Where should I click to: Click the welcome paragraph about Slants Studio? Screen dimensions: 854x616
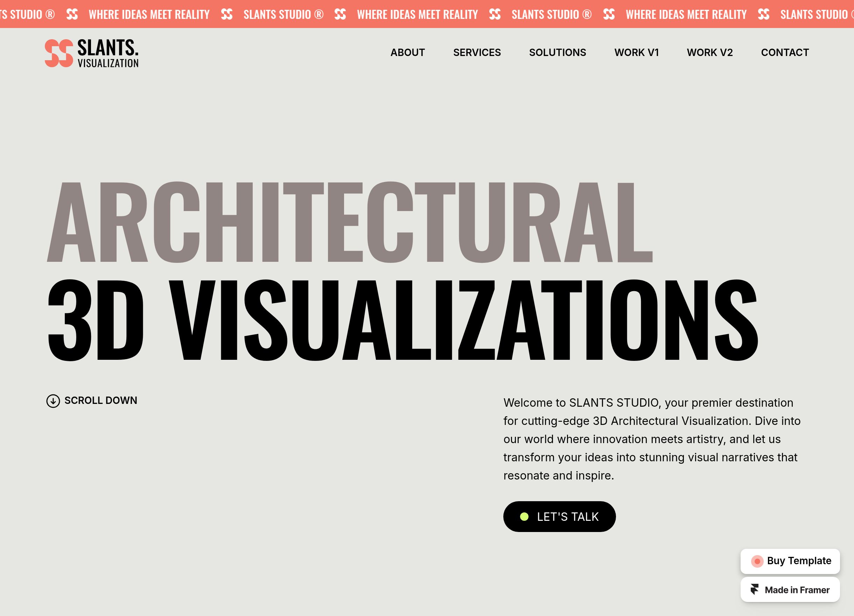(x=652, y=439)
